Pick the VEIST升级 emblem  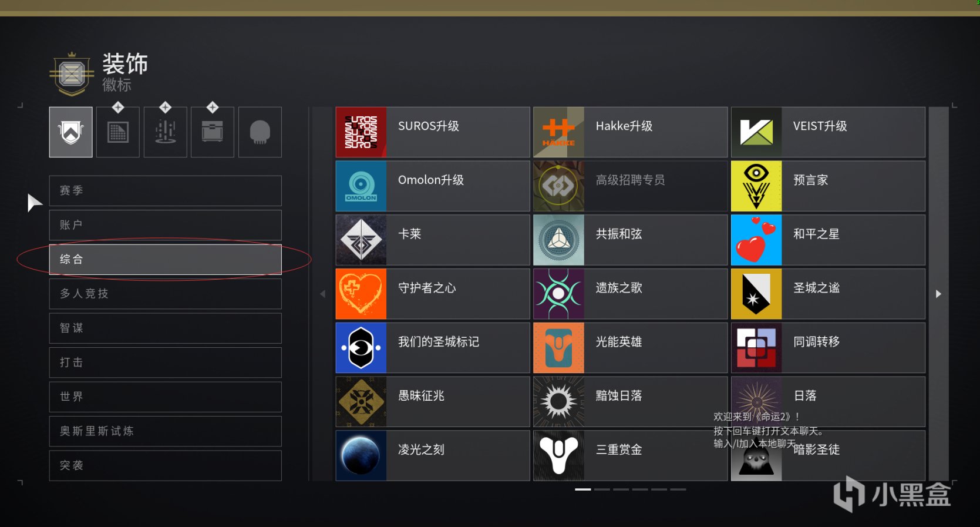828,132
